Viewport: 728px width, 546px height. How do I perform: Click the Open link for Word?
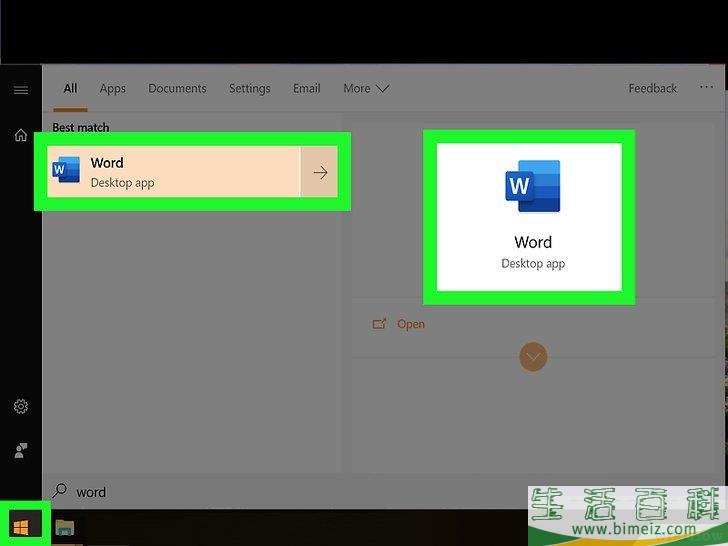click(410, 324)
